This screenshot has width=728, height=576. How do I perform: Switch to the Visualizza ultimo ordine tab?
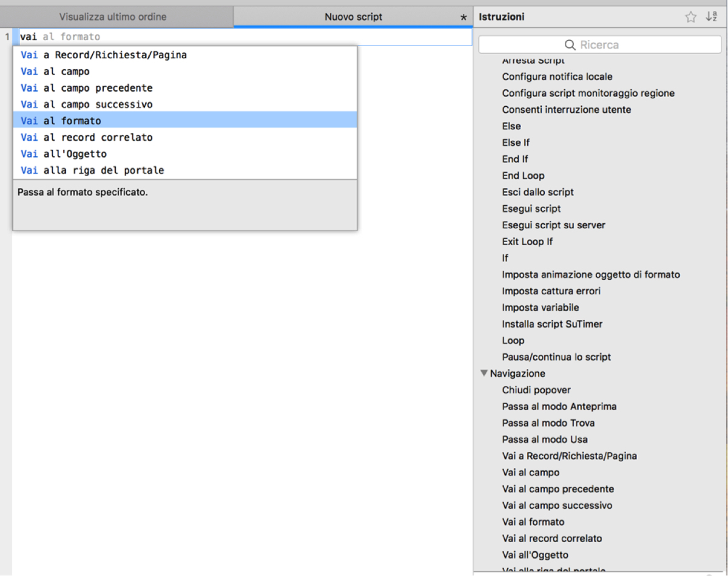pos(113,17)
